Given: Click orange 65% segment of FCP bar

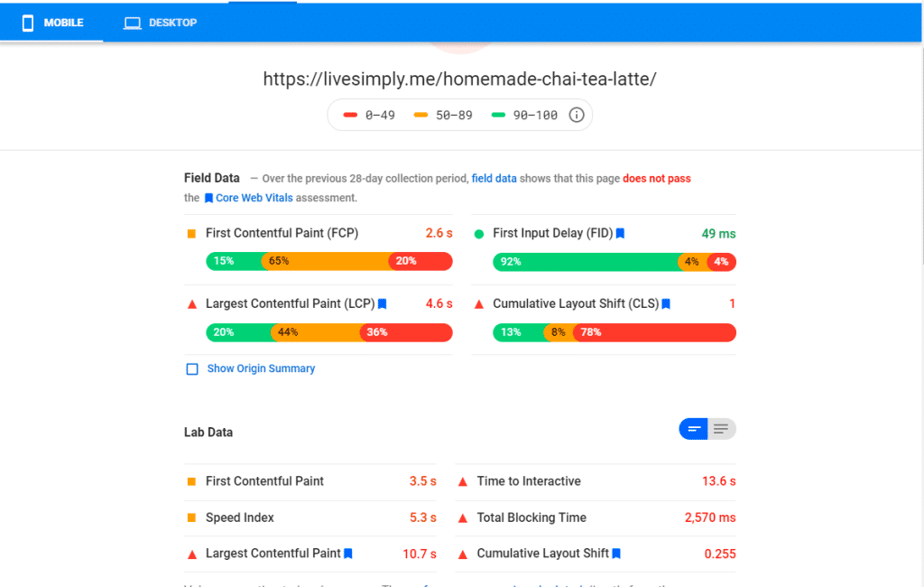Looking at the screenshot, I should pyautogui.click(x=325, y=261).
